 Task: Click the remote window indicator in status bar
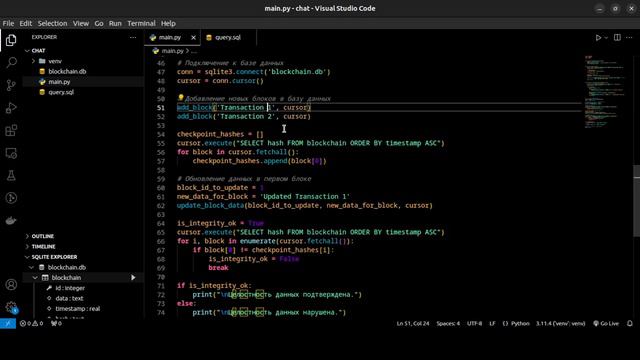(8, 324)
